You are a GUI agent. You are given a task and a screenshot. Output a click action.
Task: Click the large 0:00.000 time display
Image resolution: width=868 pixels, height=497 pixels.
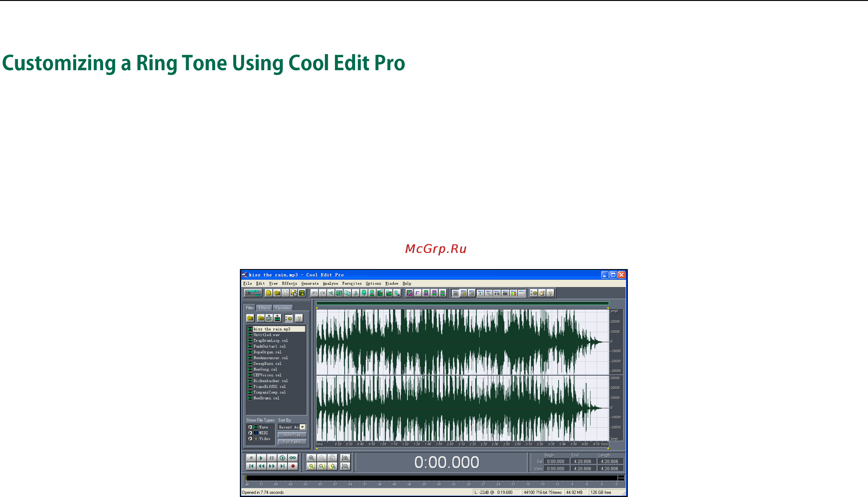446,462
